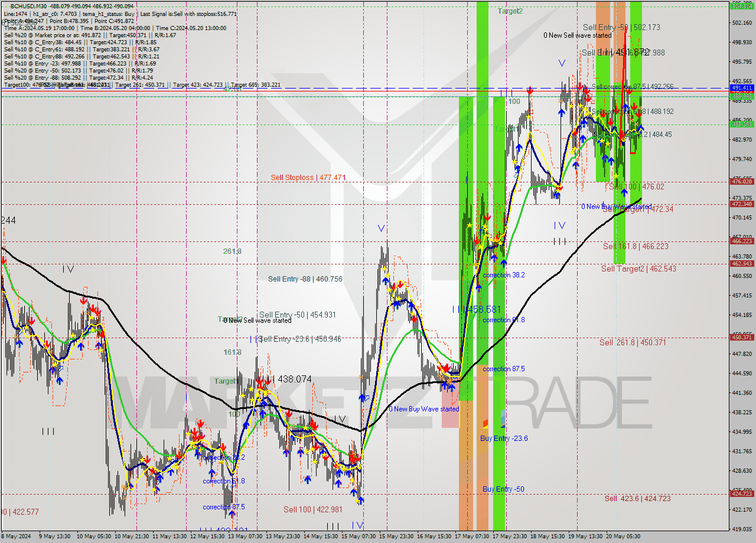The height and width of the screenshot is (543, 756).
Task: Click the 'Sell %10 @ C_Entry88: 492.266' line
Action: coord(82,56)
